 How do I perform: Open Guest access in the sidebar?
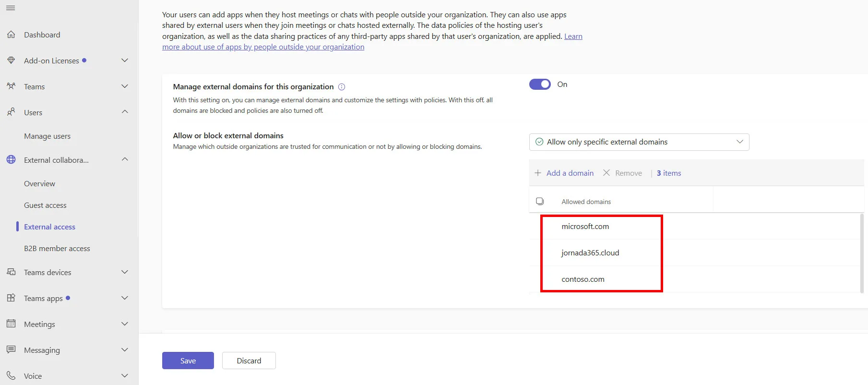tap(45, 205)
